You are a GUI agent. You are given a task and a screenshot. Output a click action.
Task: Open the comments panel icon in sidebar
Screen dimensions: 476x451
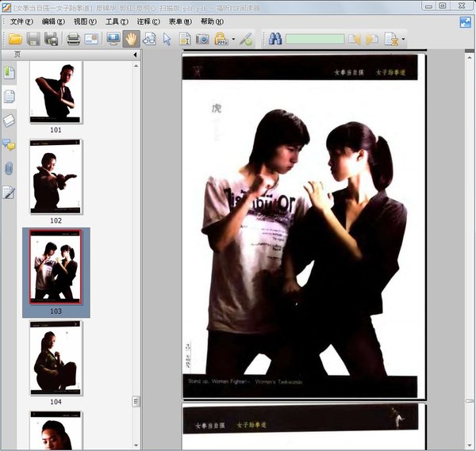pos(10,144)
